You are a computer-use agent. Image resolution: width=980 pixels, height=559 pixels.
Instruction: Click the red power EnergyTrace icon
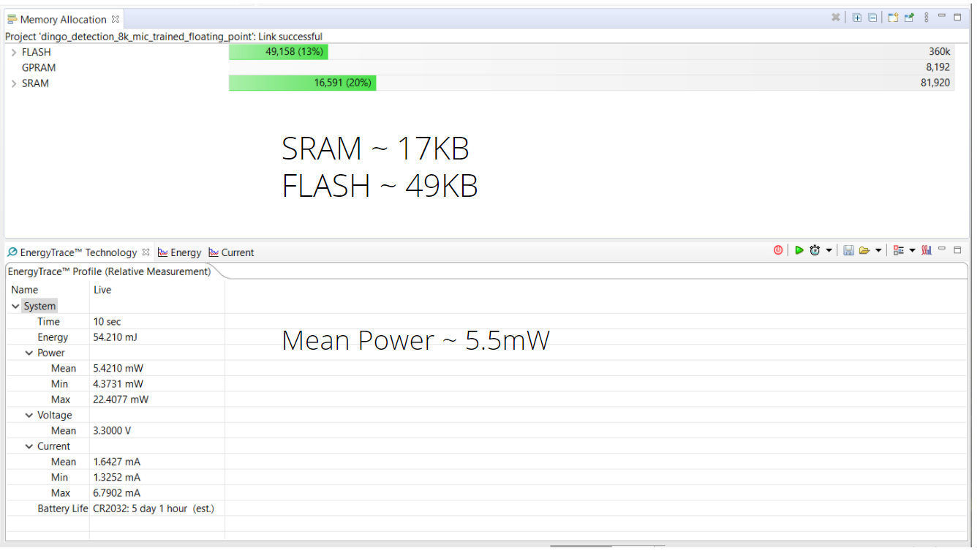778,250
